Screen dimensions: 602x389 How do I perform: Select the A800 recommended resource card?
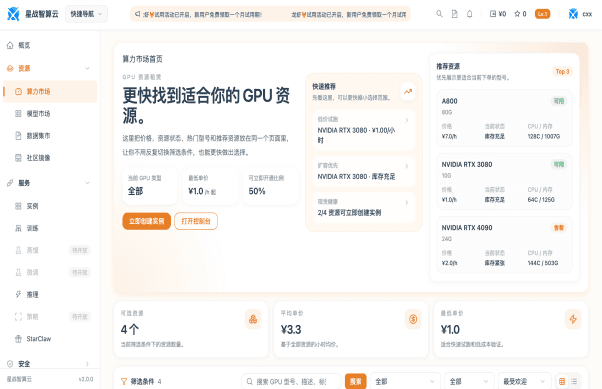click(504, 118)
